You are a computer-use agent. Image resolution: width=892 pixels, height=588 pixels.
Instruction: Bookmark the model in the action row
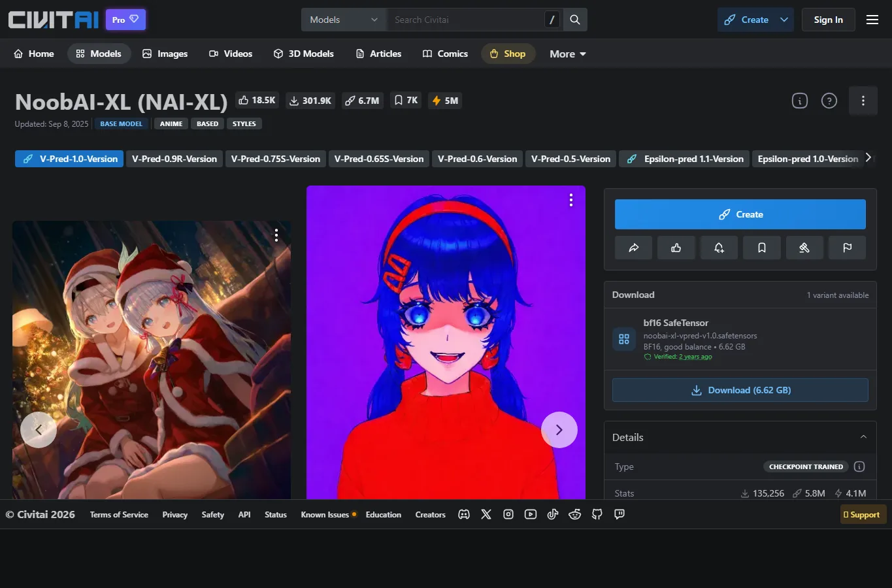click(x=762, y=248)
